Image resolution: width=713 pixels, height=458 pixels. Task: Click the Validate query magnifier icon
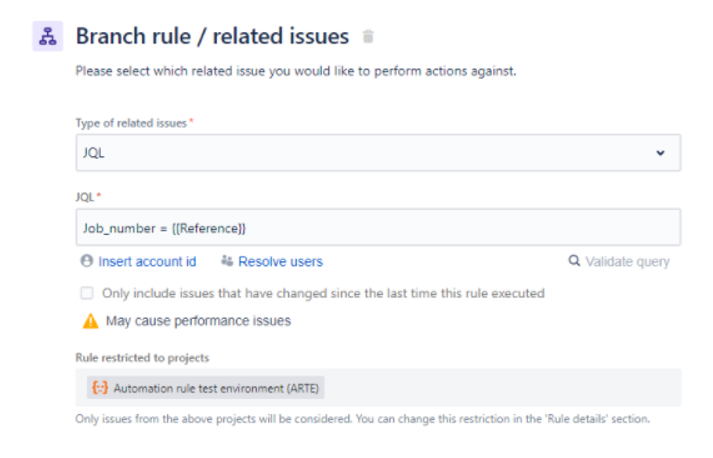574,261
